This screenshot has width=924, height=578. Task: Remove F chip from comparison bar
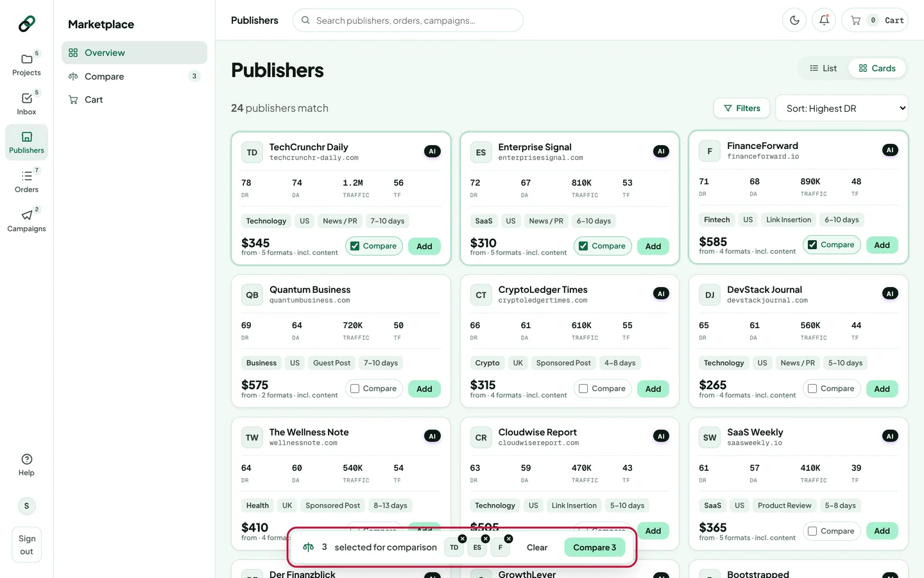(508, 539)
